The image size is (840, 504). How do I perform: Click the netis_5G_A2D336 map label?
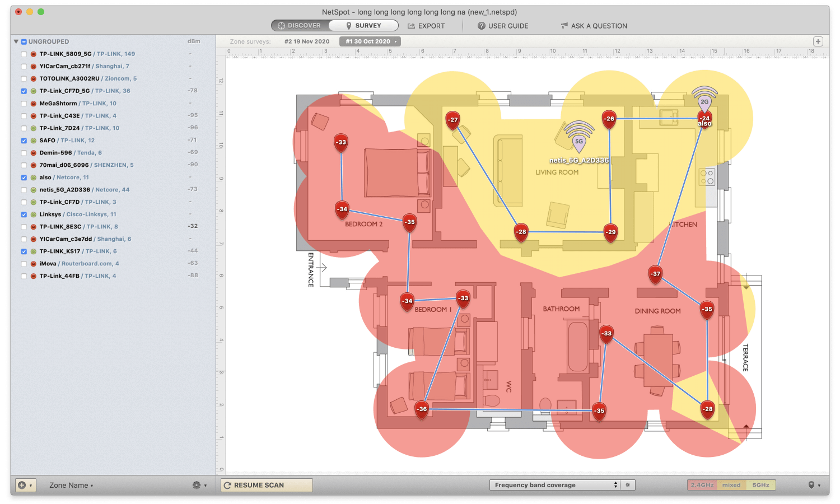click(579, 161)
